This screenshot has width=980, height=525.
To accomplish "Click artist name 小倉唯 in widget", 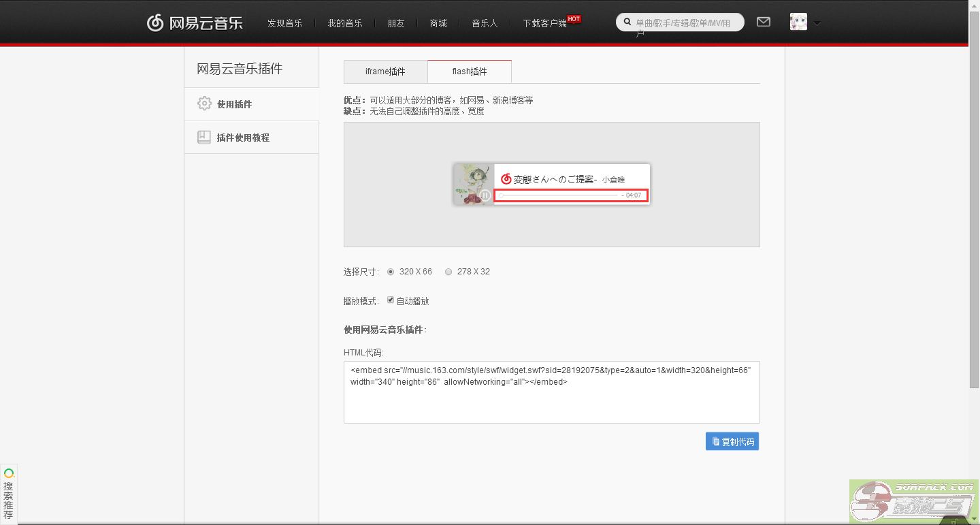I will tap(613, 180).
